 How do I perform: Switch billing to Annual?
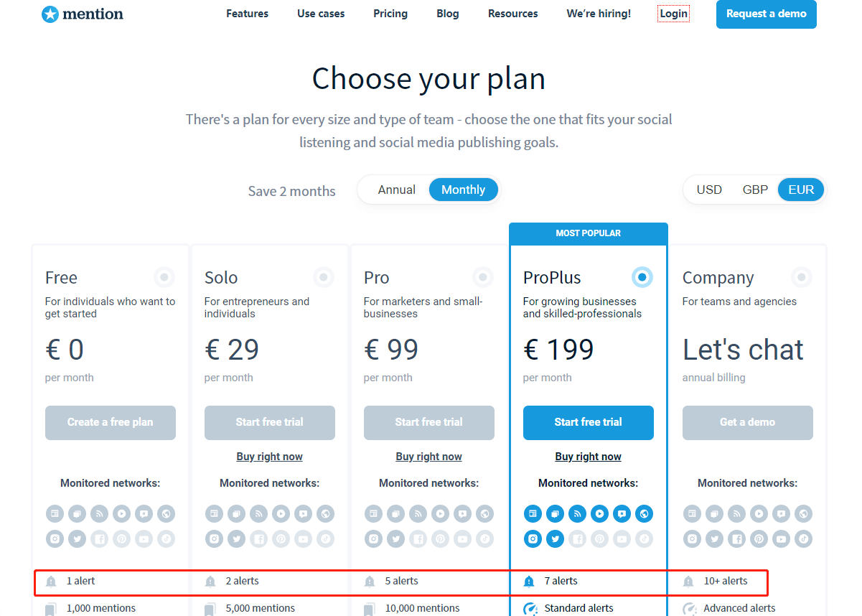point(397,190)
